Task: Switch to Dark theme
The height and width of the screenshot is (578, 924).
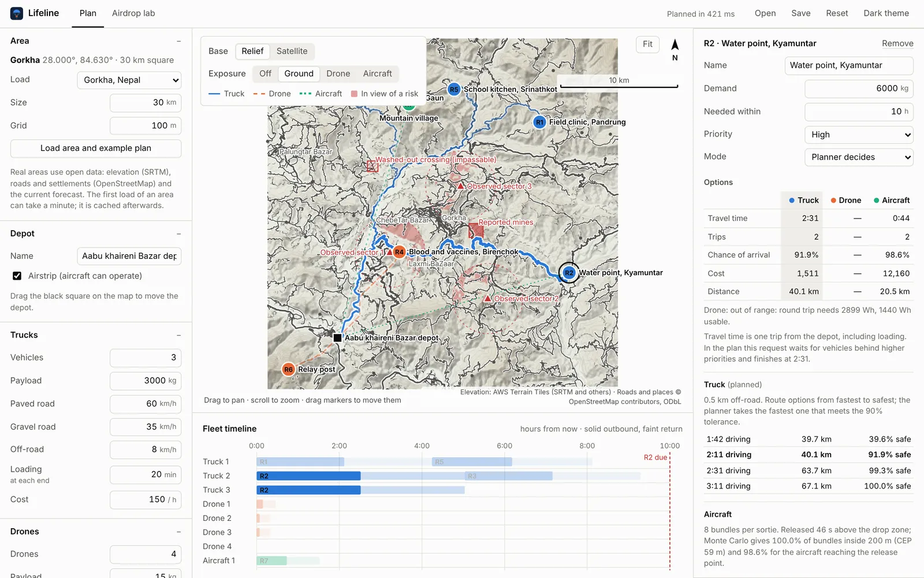Action: pyautogui.click(x=886, y=13)
